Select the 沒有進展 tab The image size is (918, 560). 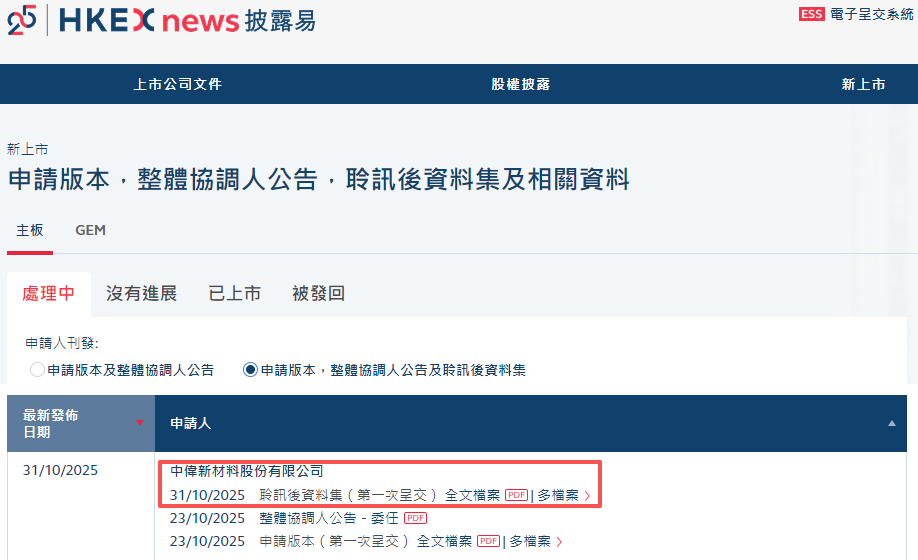(x=141, y=293)
